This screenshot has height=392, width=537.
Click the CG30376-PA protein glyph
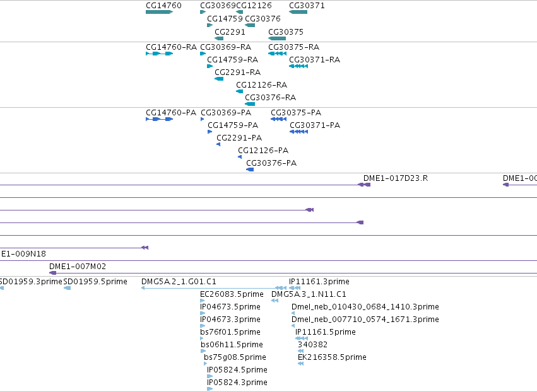coord(250,170)
